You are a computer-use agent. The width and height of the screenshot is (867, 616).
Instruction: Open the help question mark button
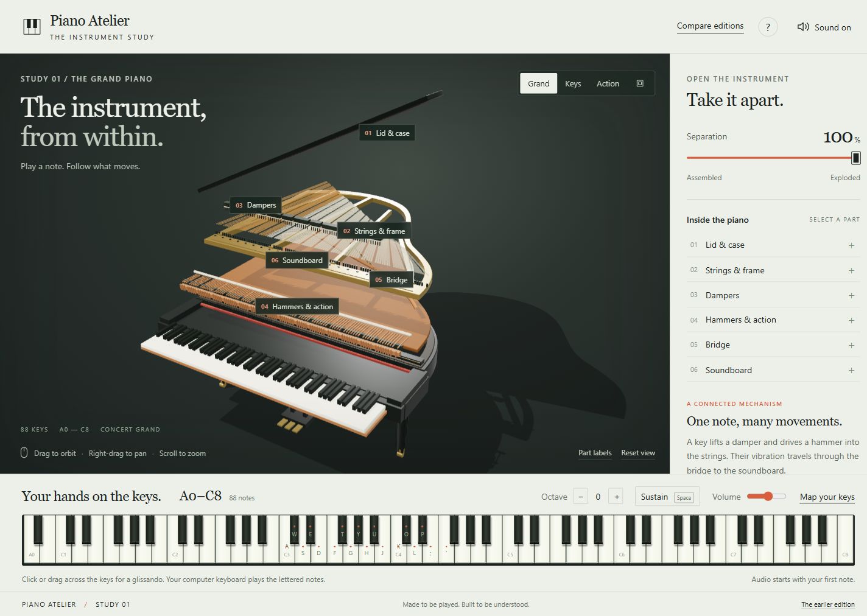click(x=768, y=27)
